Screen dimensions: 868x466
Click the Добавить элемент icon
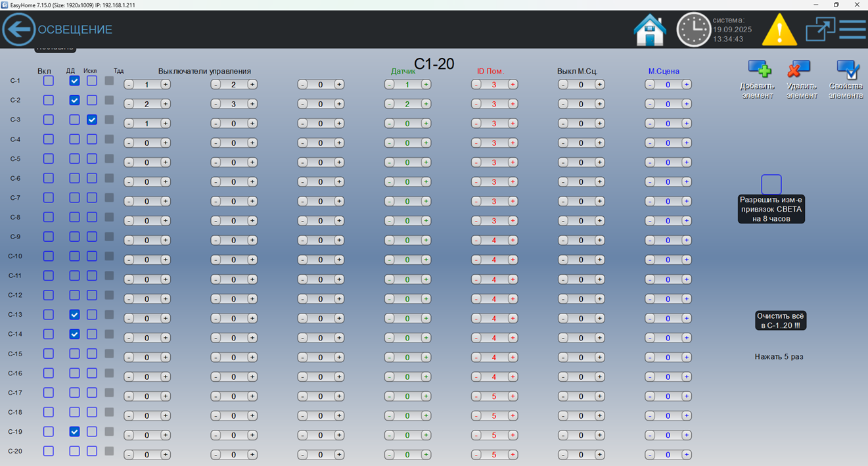[758, 69]
